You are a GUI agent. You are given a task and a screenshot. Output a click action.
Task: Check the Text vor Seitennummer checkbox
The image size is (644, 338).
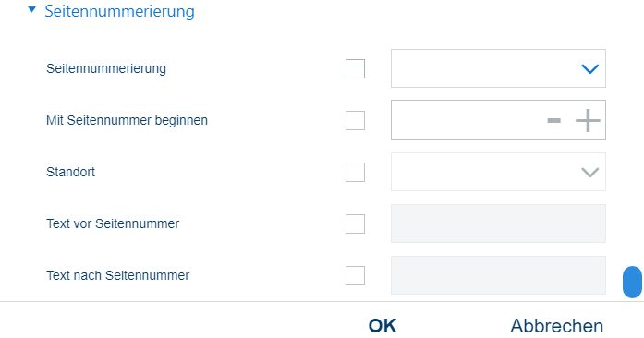(x=356, y=223)
